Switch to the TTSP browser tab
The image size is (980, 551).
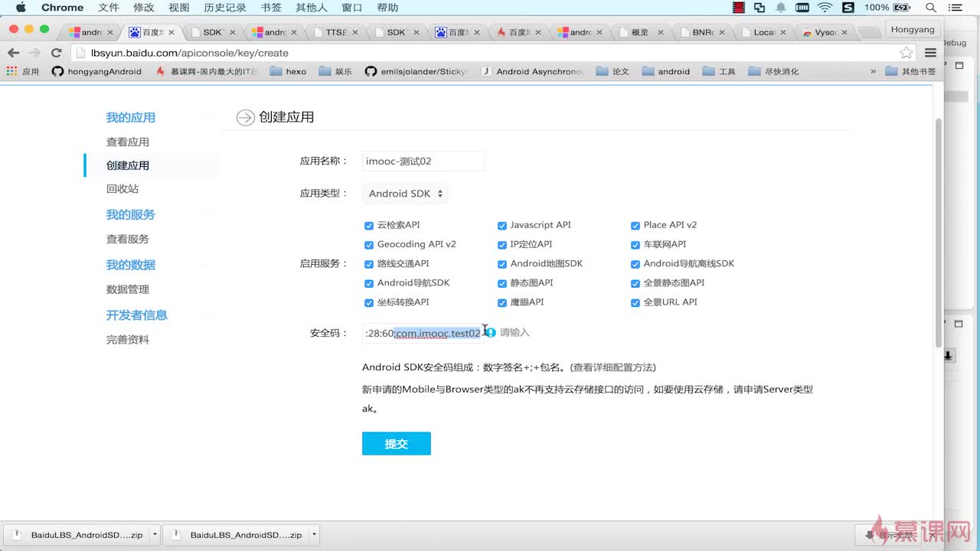pyautogui.click(x=335, y=32)
